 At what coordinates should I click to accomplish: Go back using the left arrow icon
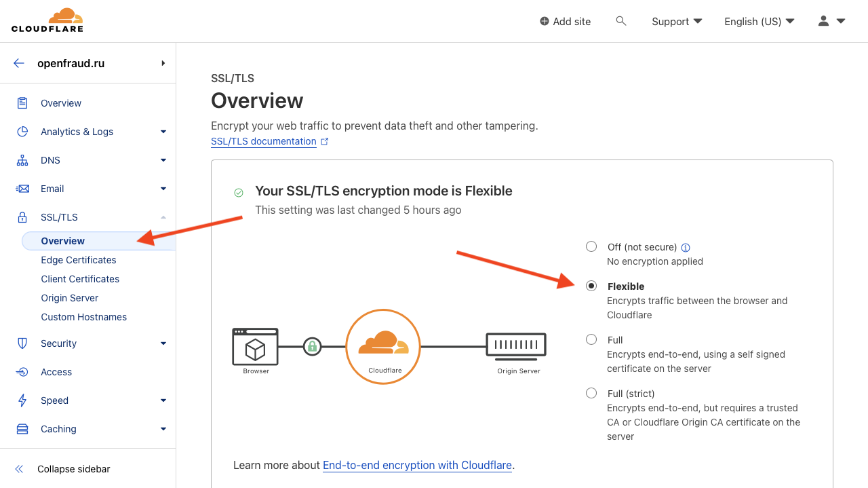[19, 63]
